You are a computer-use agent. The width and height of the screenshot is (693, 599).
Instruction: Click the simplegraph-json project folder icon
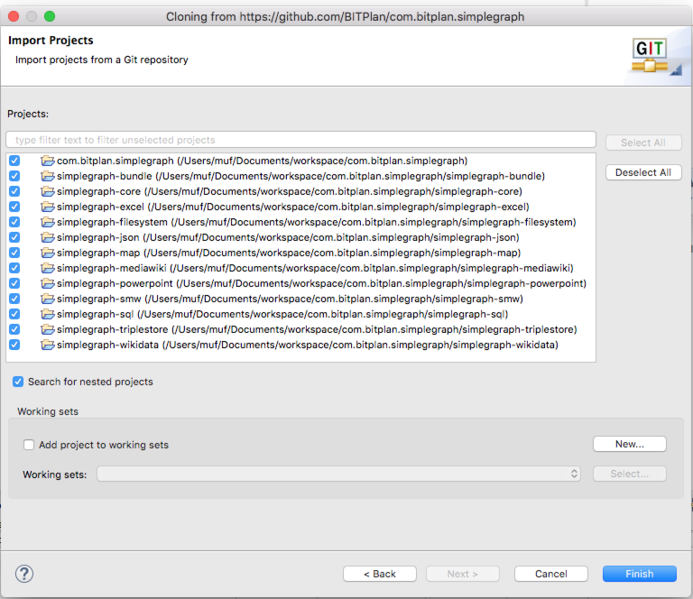tap(47, 237)
